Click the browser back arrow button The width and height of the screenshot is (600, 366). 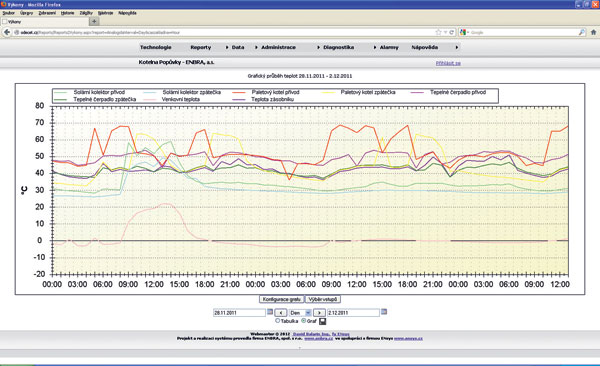(x=7, y=33)
